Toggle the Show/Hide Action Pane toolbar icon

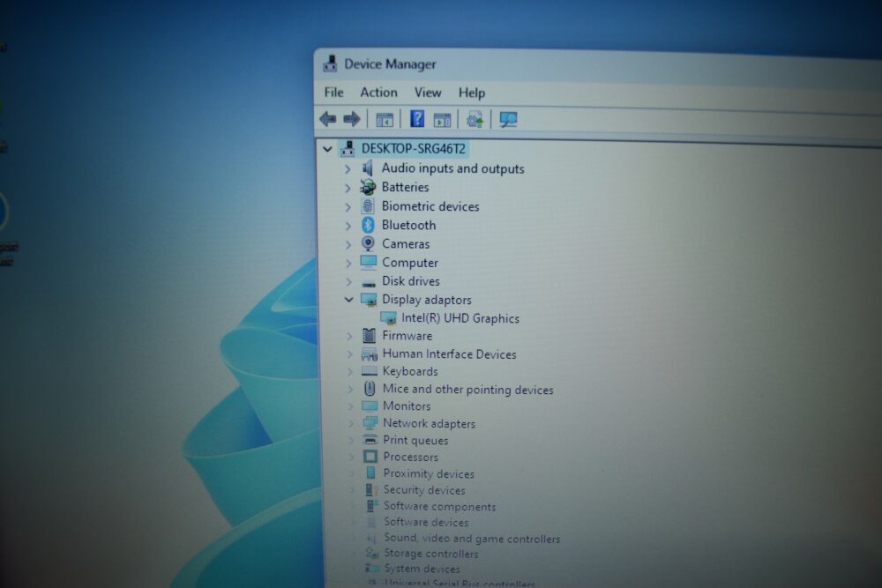[442, 120]
